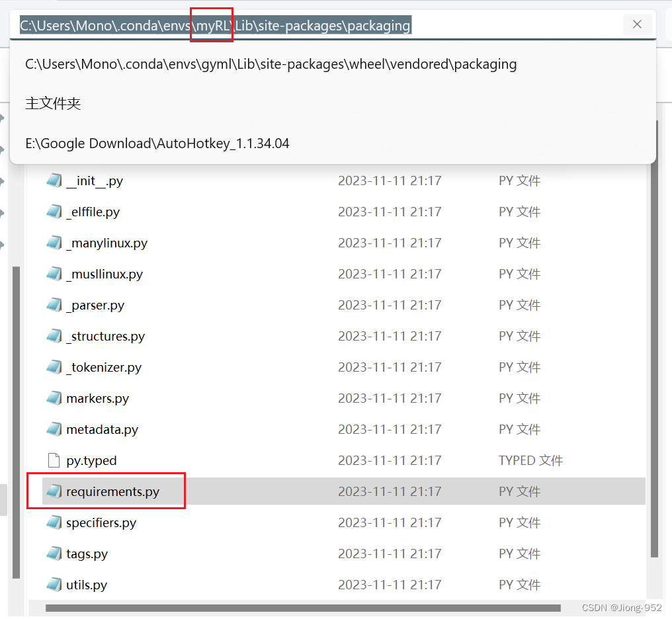This screenshot has height=619, width=672.
Task: Select the _elffile.py file name
Action: tap(93, 212)
